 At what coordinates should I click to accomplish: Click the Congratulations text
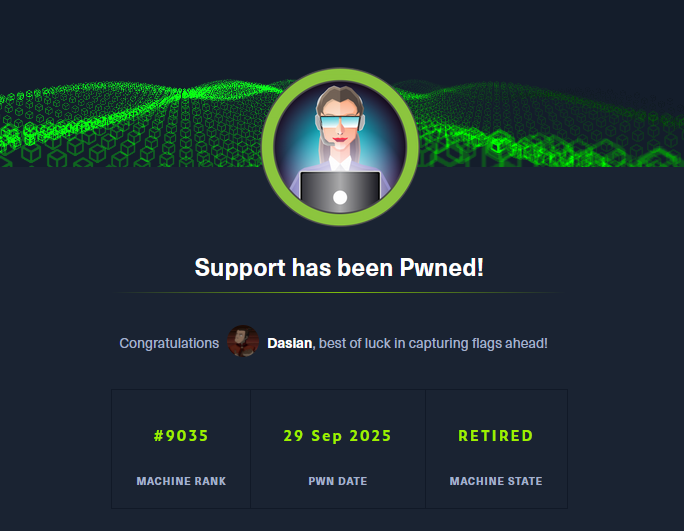click(x=169, y=343)
